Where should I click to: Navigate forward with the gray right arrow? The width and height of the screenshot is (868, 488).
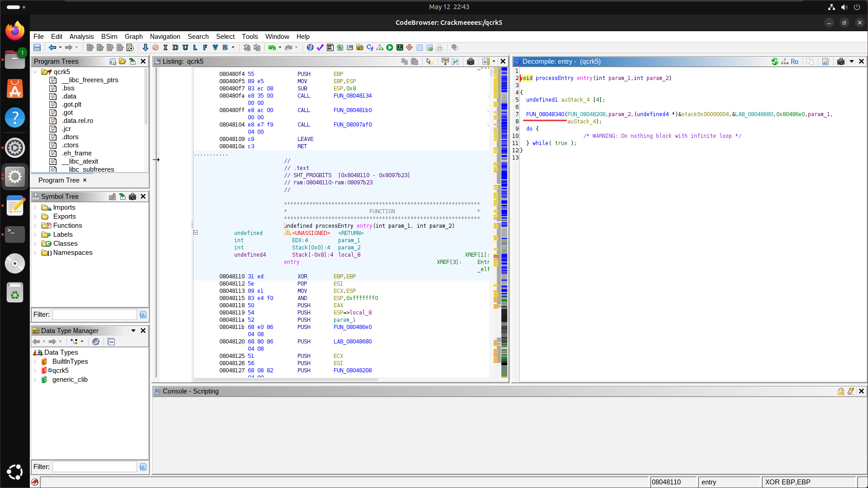point(69,47)
